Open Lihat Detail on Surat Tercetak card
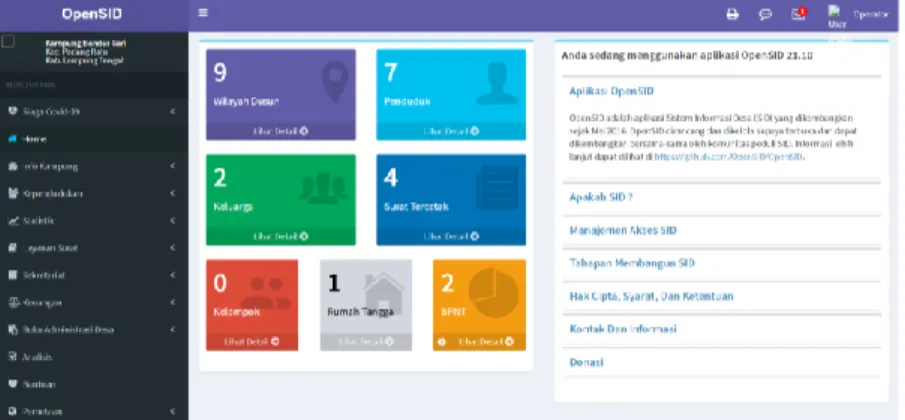The width and height of the screenshot is (905, 420). [451, 237]
